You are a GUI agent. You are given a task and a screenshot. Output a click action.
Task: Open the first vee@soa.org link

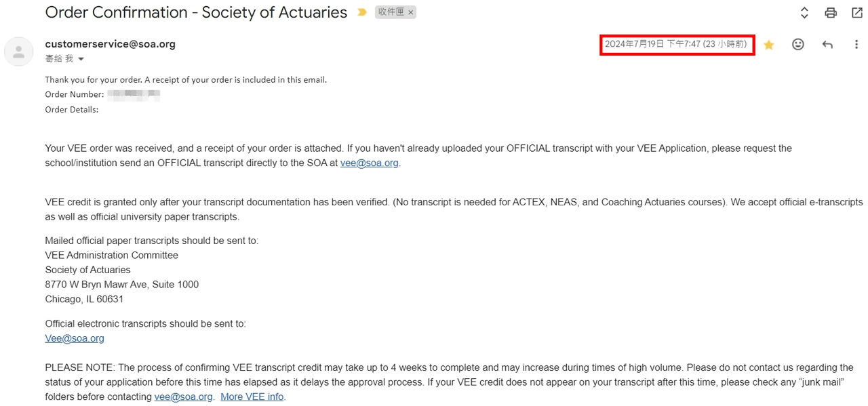pyautogui.click(x=369, y=163)
